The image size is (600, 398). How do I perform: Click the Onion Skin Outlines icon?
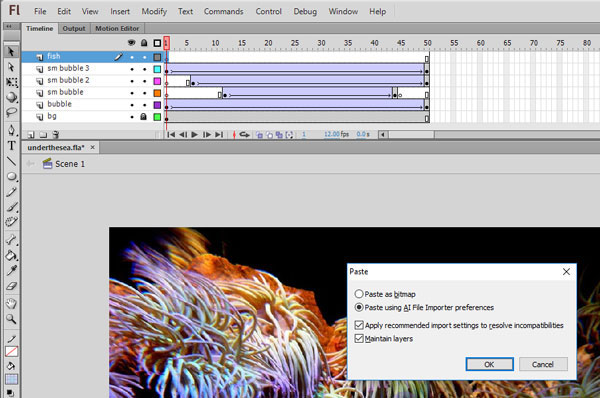(269, 135)
